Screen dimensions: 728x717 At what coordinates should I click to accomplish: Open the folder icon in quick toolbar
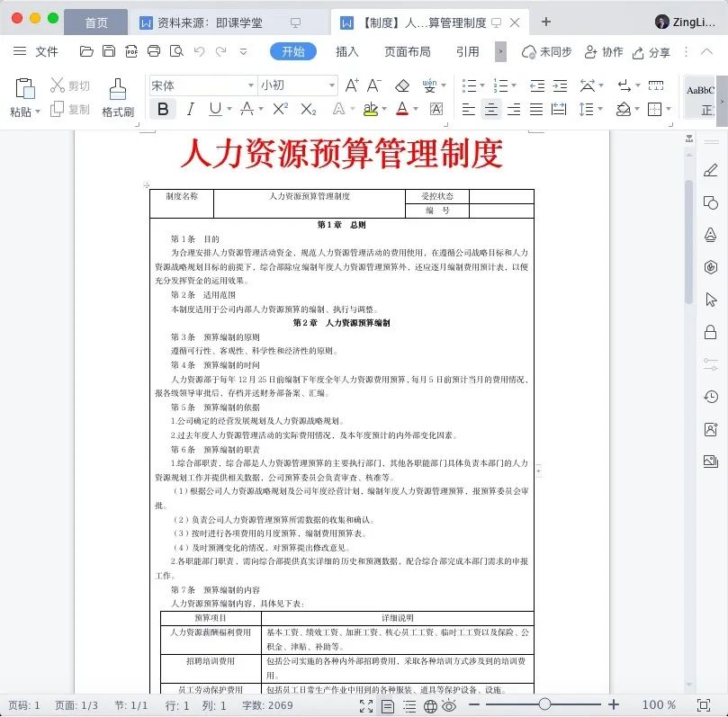86,51
